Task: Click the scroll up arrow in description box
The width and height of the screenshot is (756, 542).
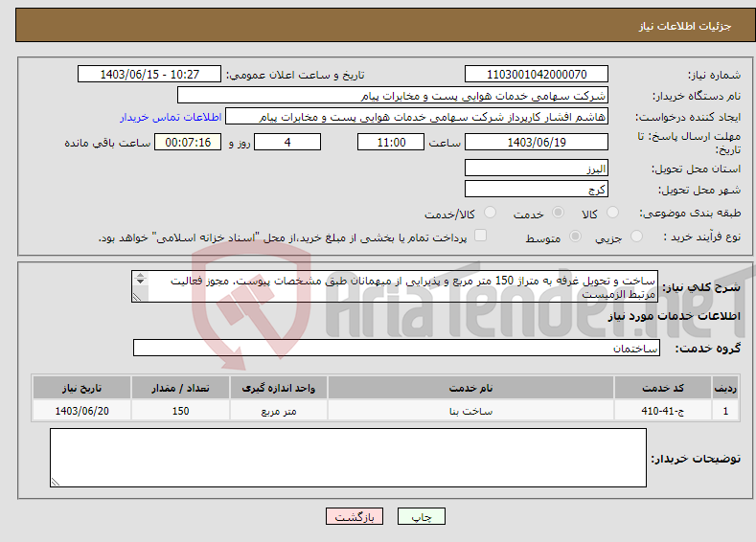Action: point(140,275)
